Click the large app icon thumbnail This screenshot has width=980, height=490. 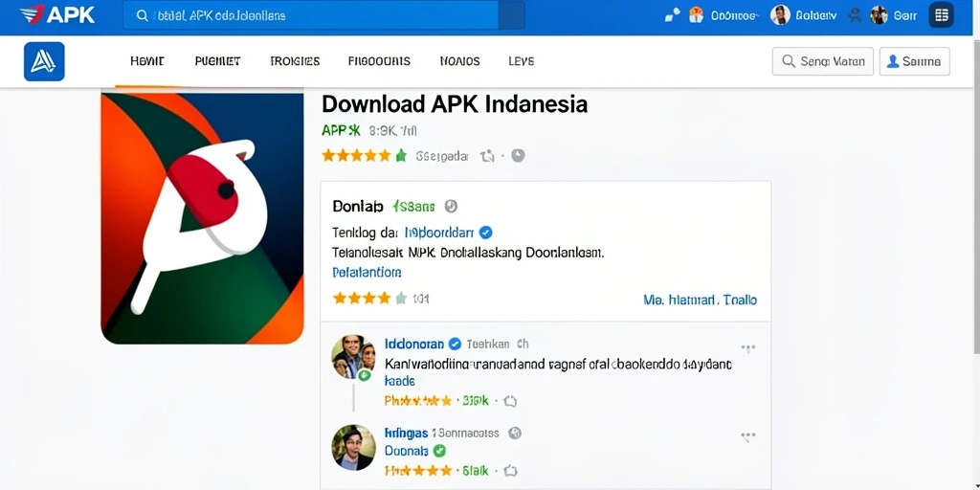[203, 217]
